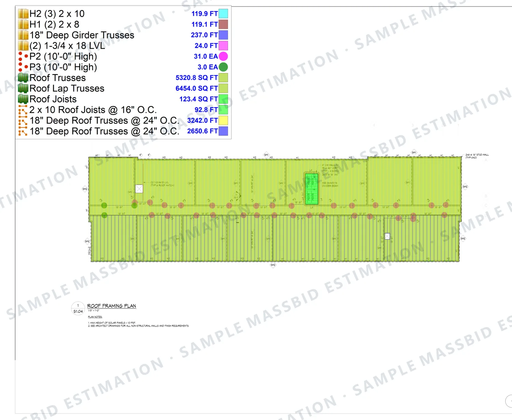Click the lumber icon beside H1 (2) 2 x 8
The image size is (512, 420).
coord(23,24)
